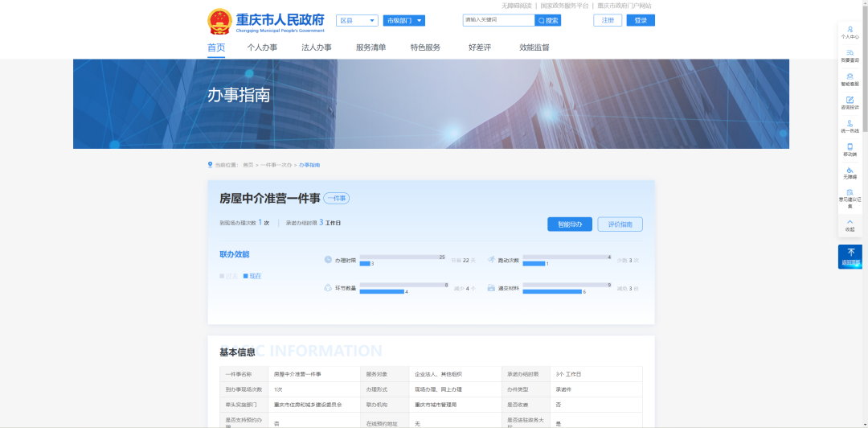868x428 pixels.
Task: Open 智能客服 sidebar icon
Action: (x=850, y=80)
